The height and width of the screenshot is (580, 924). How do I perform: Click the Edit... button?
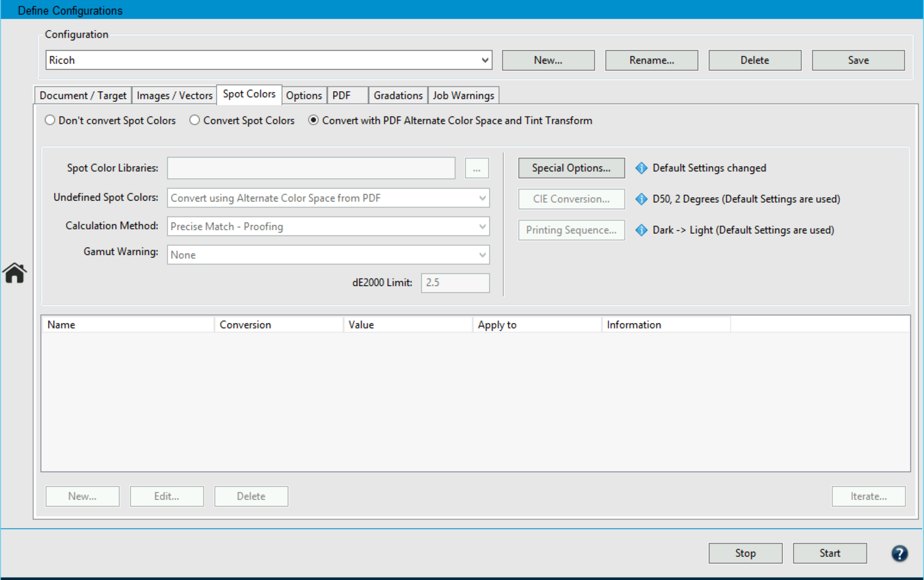click(x=167, y=496)
